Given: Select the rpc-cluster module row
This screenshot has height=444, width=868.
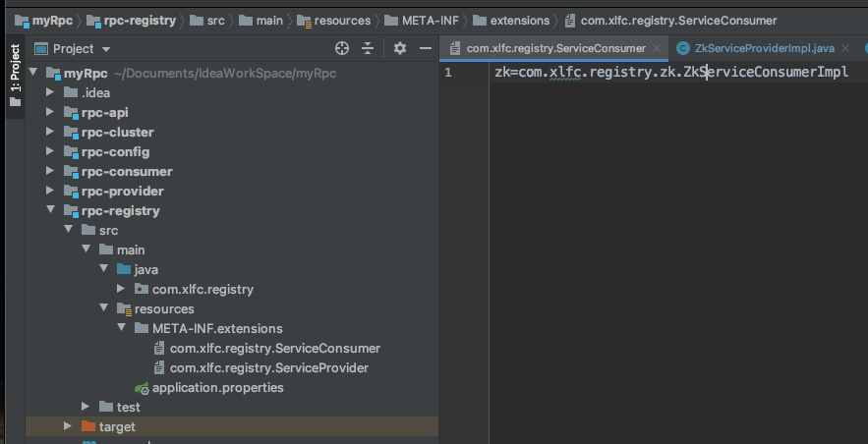Looking at the screenshot, I should click(x=232, y=133).
